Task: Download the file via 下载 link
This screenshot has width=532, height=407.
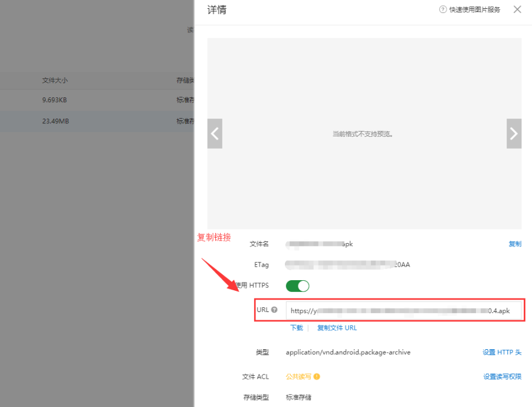Action: [296, 328]
